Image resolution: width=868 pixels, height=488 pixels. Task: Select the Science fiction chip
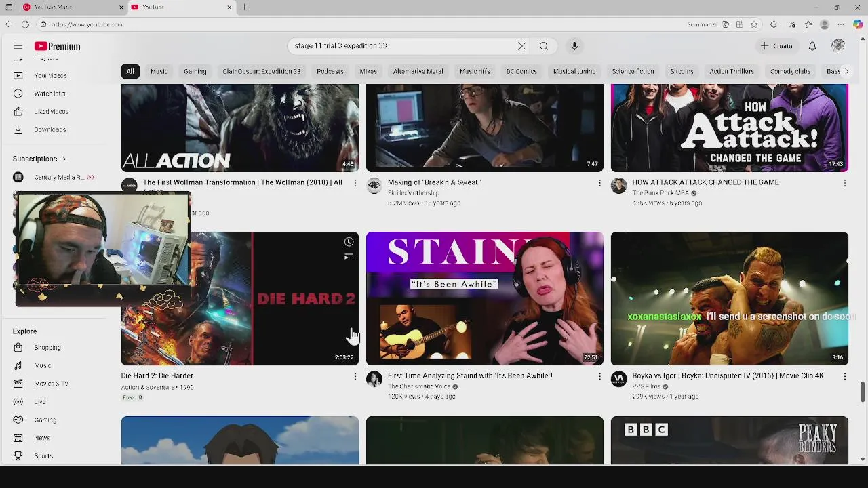coord(633,71)
